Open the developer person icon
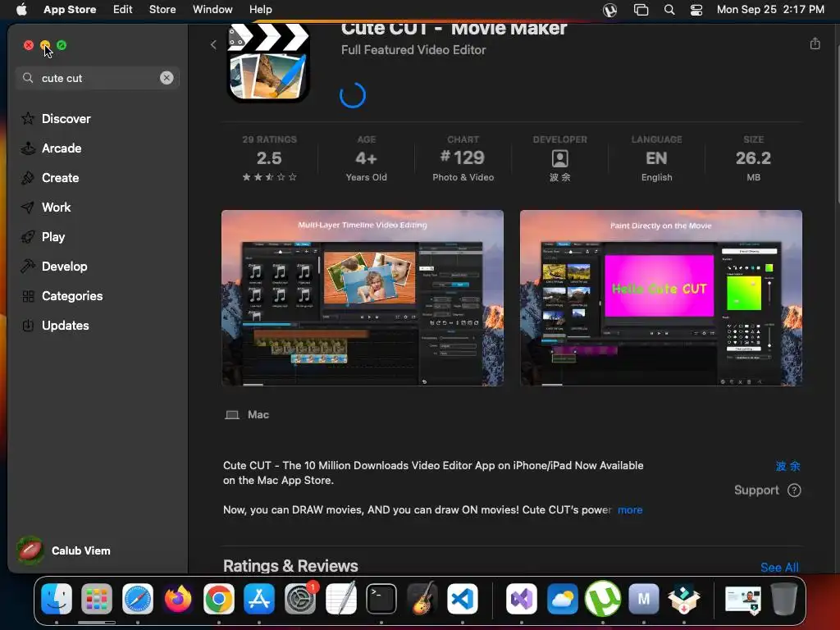 point(559,158)
